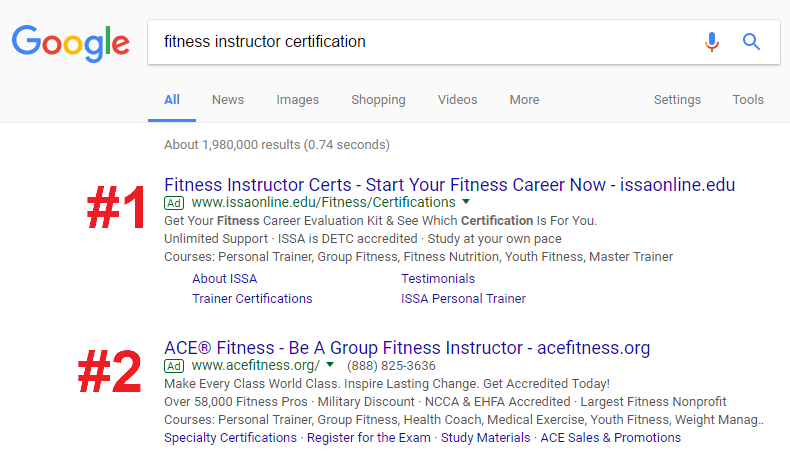Viewport: 790px width, 458px height.
Task: Open the Fitness Instructor Certs ad headline
Action: pos(449,185)
